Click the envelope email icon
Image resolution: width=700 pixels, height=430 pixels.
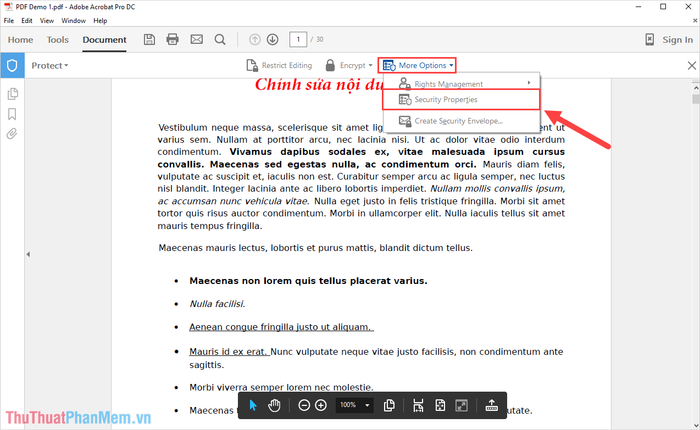[196, 40]
